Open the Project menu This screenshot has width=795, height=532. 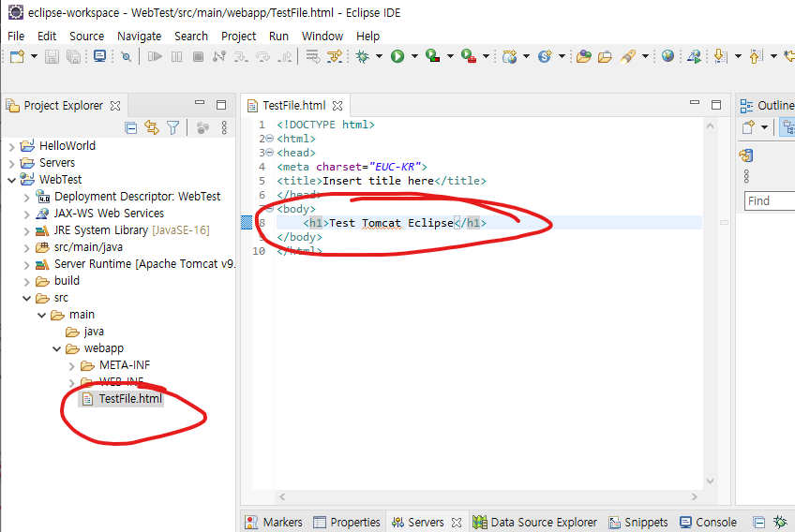pyautogui.click(x=238, y=36)
